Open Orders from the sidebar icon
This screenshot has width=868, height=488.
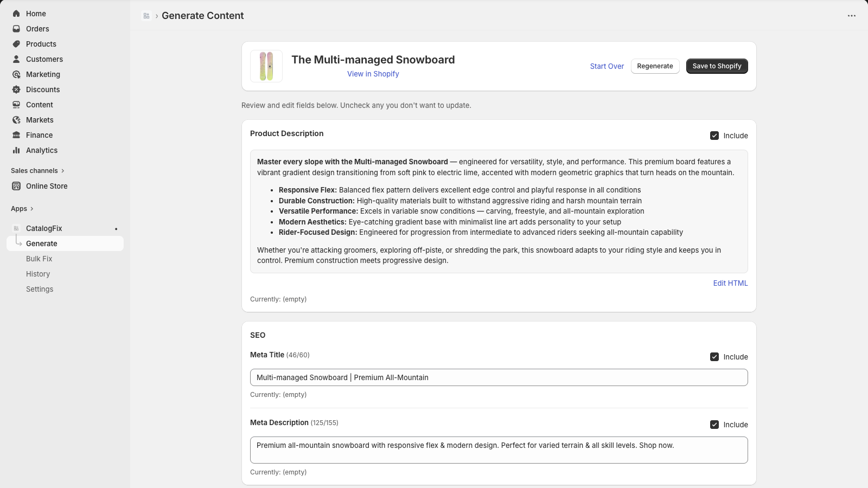pos(16,29)
